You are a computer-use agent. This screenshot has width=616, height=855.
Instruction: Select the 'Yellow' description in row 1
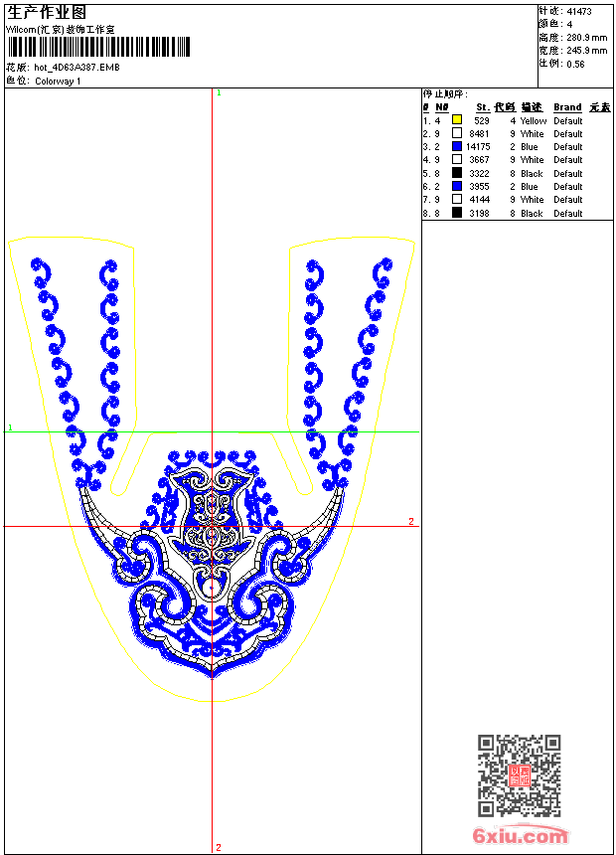tap(534, 120)
